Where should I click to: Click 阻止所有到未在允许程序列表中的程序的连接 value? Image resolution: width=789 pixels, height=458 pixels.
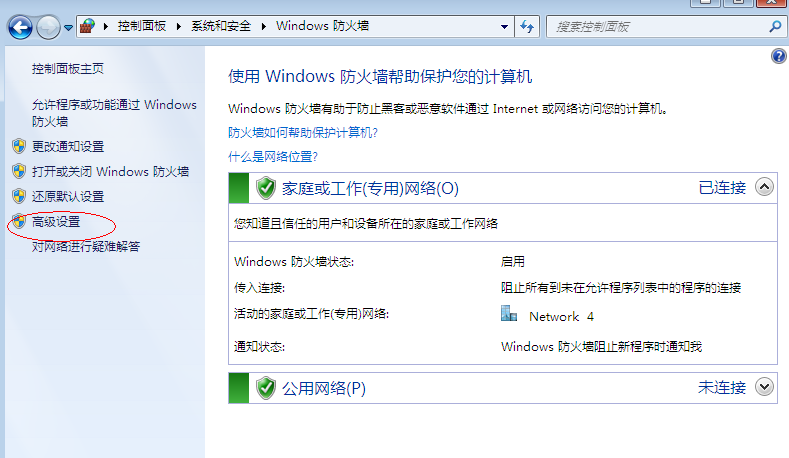(621, 288)
